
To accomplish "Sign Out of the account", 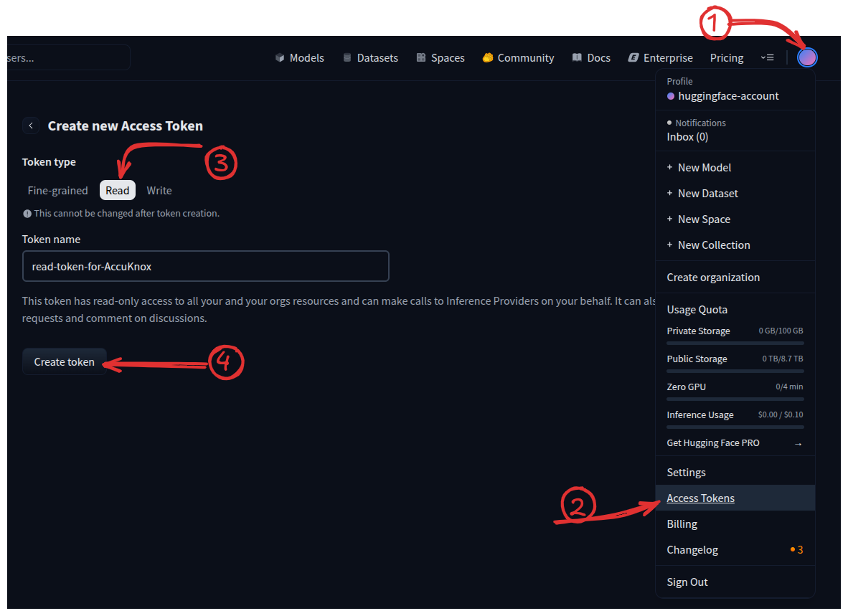I will 735,582.
